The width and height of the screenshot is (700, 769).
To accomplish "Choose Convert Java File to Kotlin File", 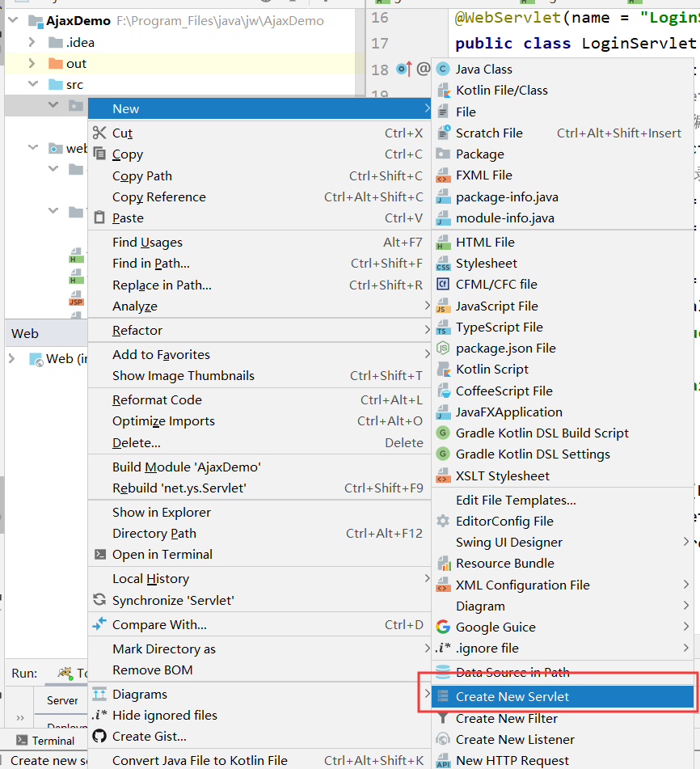I will (259, 760).
